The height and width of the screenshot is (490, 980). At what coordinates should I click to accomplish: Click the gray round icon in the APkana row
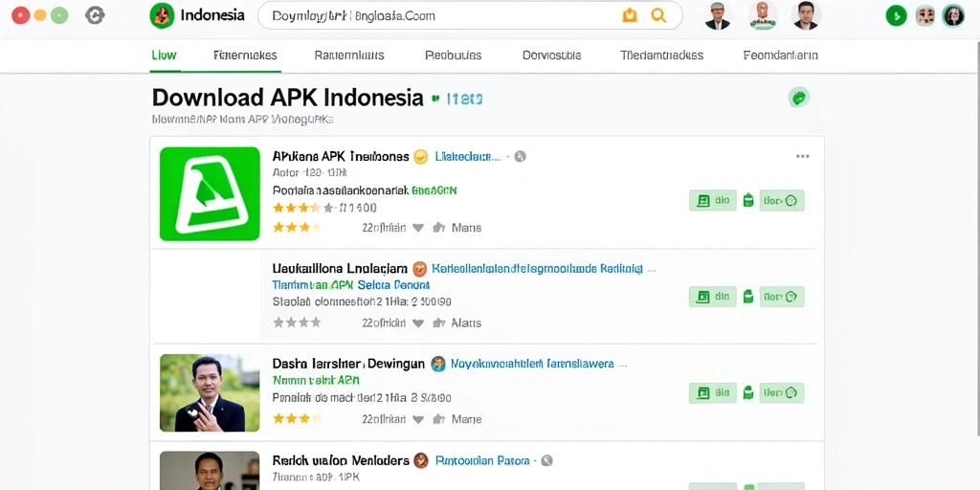click(x=520, y=156)
